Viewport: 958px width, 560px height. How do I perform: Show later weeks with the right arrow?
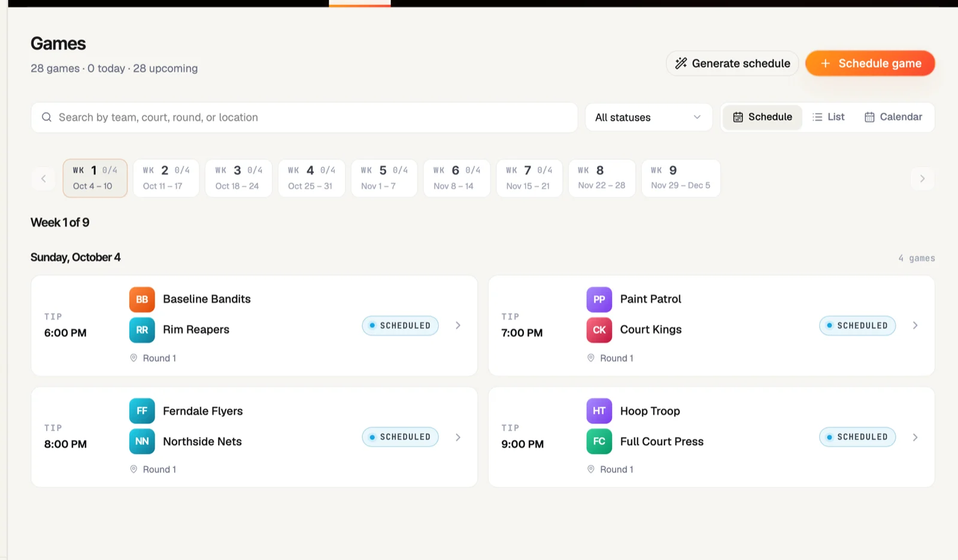(923, 178)
